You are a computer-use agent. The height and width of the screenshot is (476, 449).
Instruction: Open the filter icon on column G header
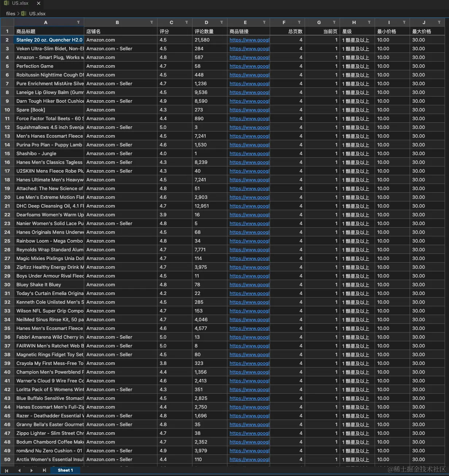pyautogui.click(x=334, y=23)
